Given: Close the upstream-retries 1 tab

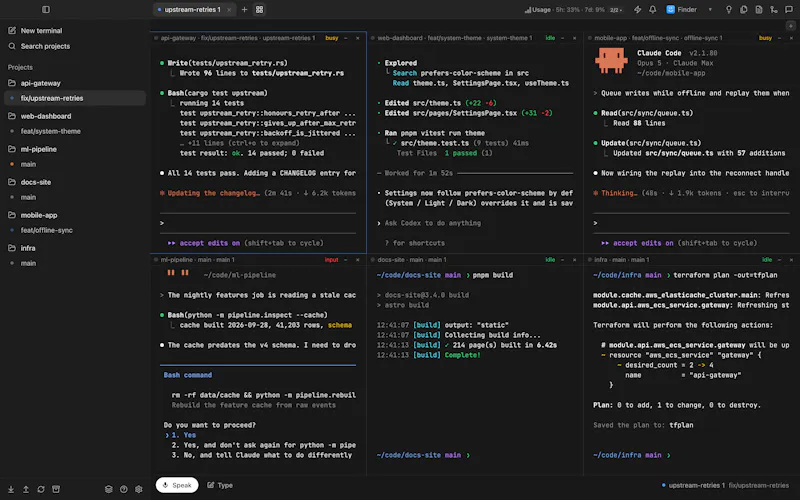Looking at the screenshot, I should [229, 10].
